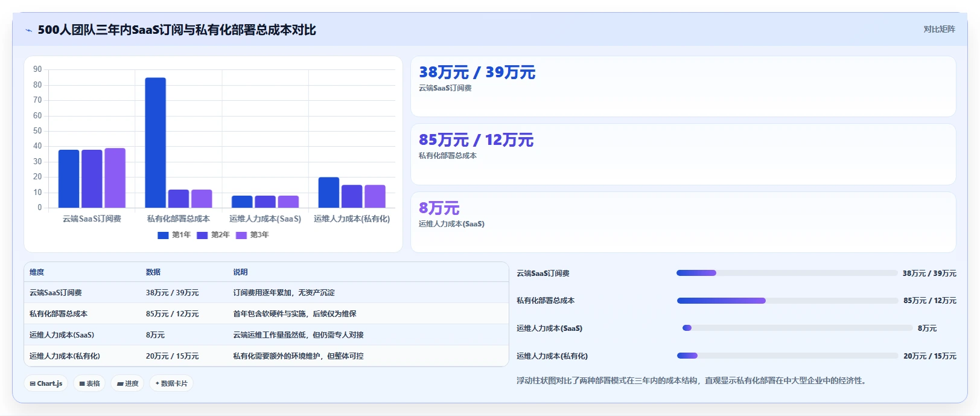Click the 数据 column header
980x416 pixels.
click(153, 272)
